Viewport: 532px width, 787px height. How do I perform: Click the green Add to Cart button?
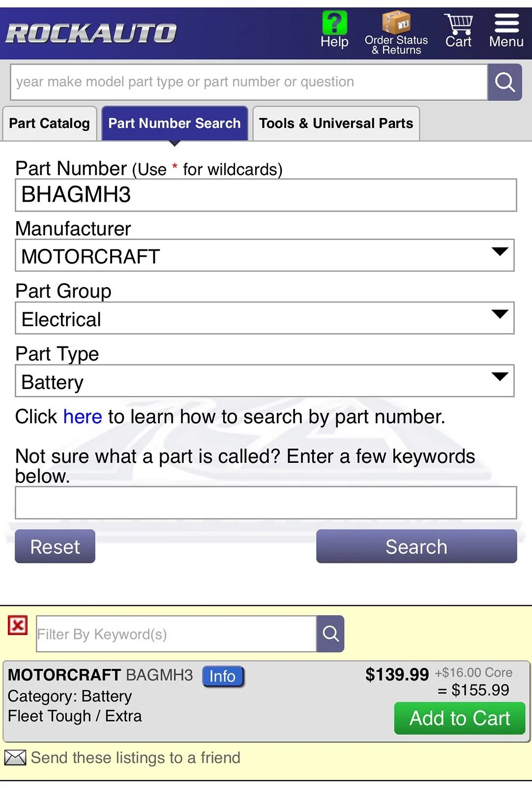coord(460,718)
